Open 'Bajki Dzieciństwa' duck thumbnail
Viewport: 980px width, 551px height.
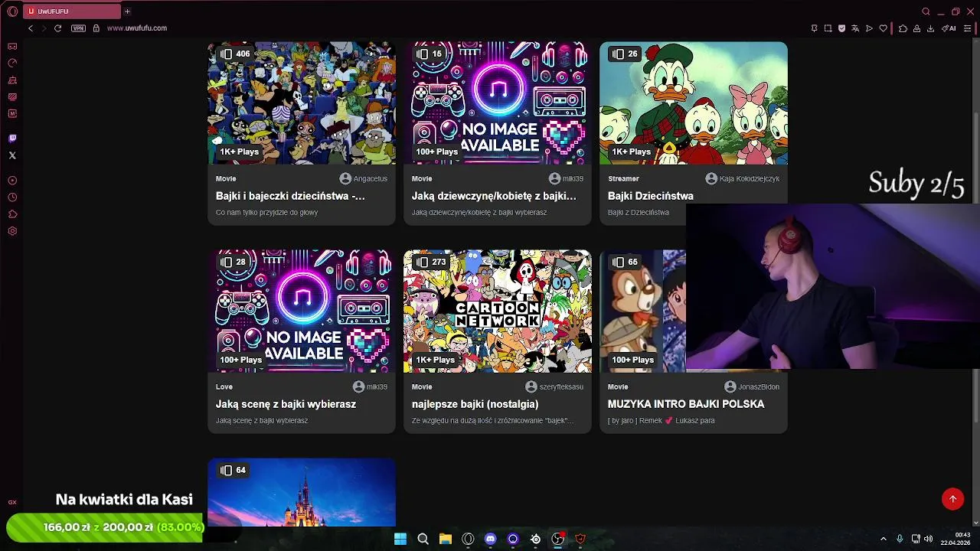pos(694,103)
